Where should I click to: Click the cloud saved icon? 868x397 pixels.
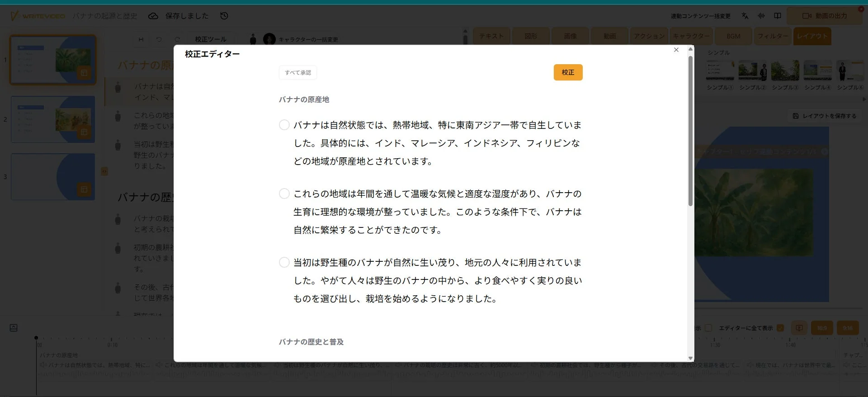[x=153, y=16]
